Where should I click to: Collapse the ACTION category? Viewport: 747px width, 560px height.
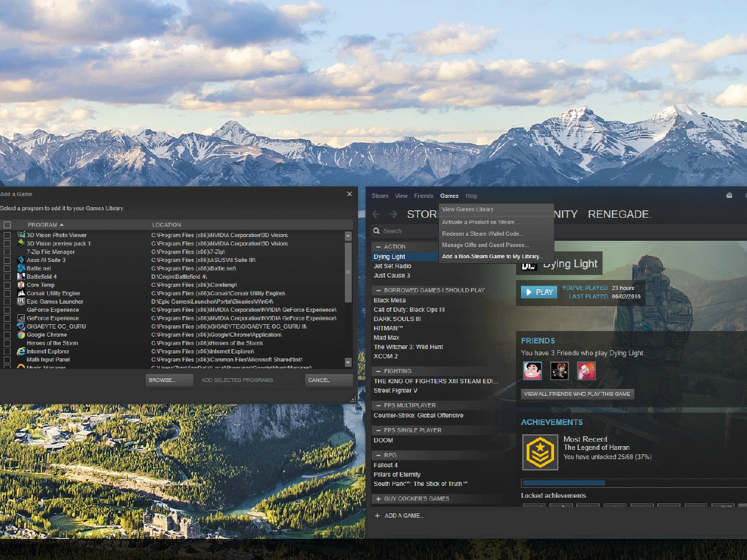(378, 246)
